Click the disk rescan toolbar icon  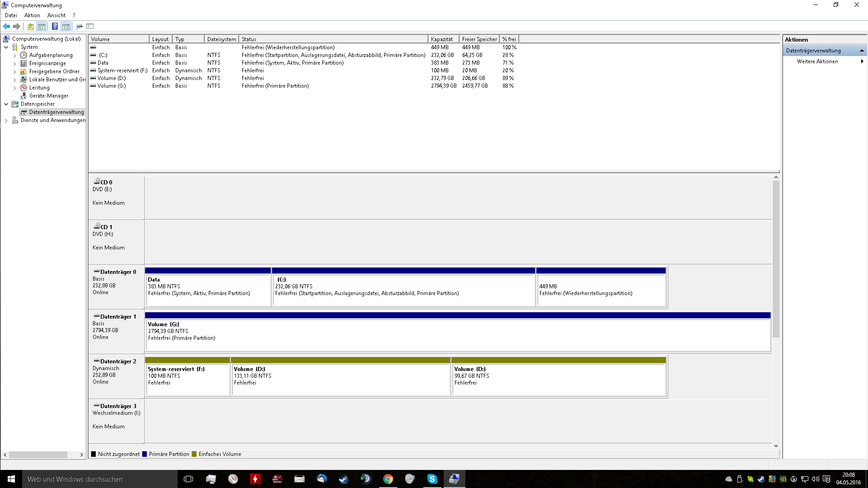pos(79,26)
